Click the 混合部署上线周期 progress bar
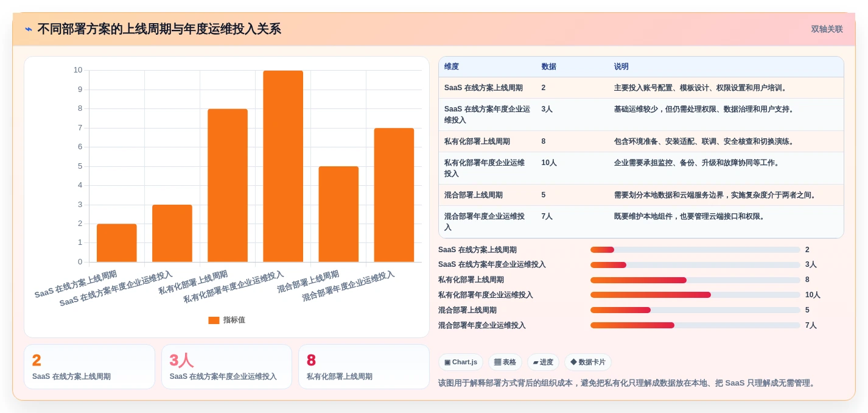Viewport: 868px width, 413px height. click(x=695, y=310)
